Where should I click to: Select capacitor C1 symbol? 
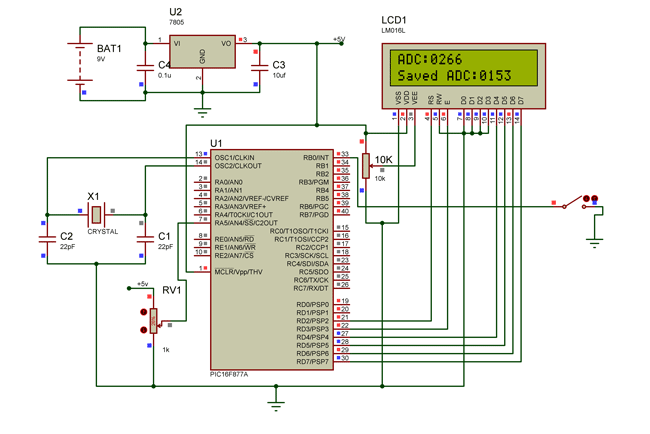145,239
